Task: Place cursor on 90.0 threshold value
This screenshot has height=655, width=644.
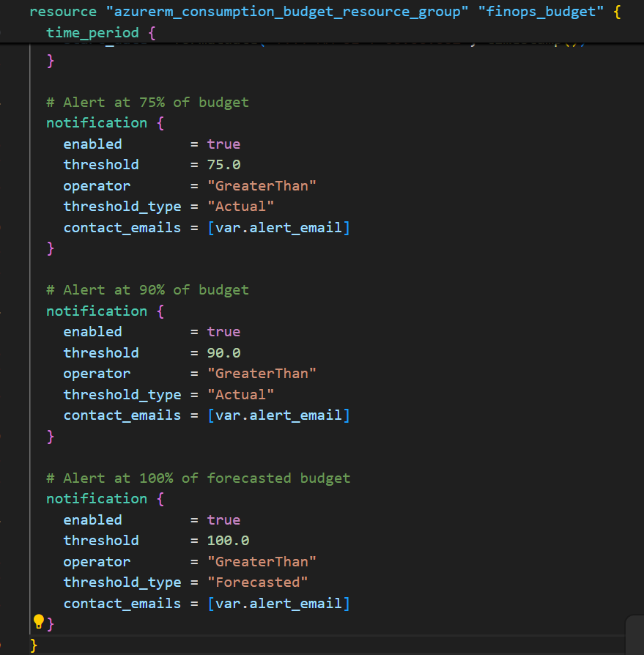Action: pyautogui.click(x=223, y=353)
